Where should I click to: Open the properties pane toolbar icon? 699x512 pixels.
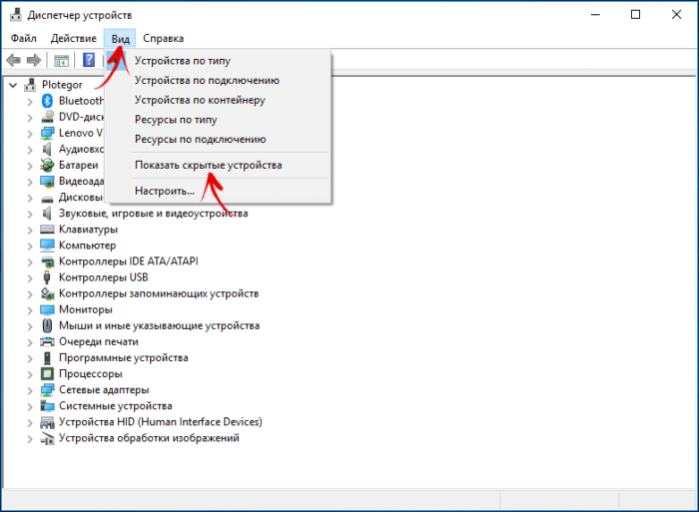[61, 60]
